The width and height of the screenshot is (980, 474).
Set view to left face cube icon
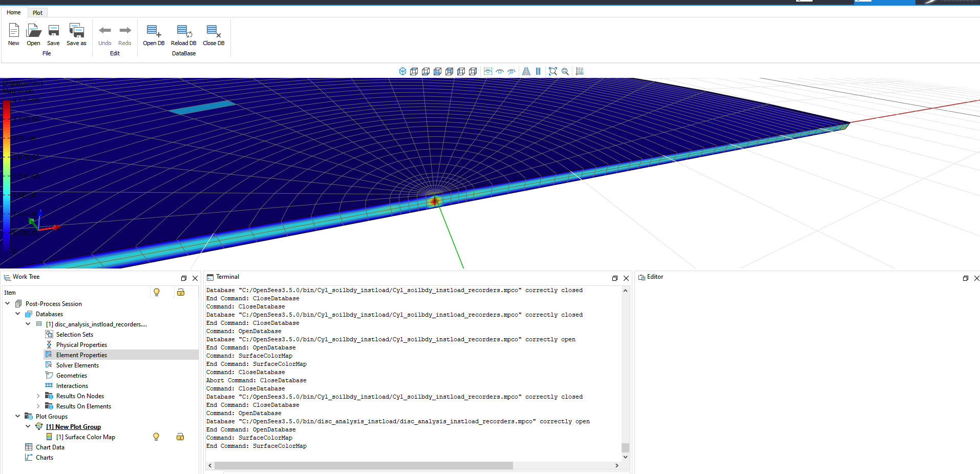[x=461, y=71]
